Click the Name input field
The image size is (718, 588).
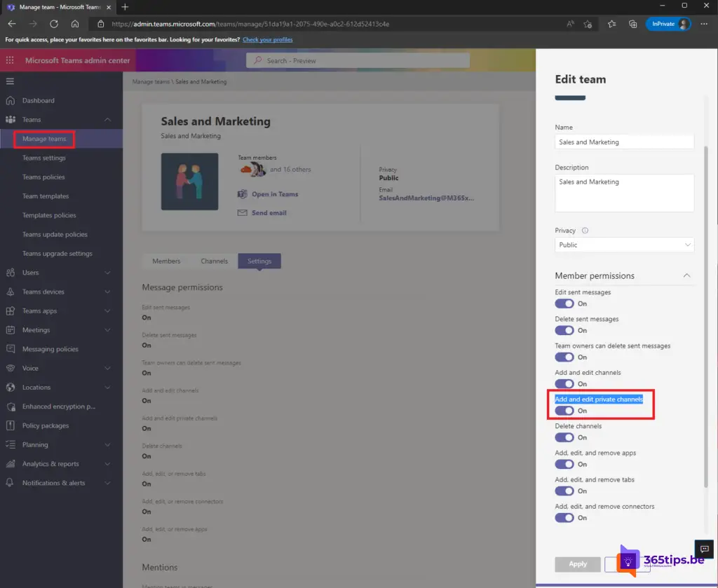click(x=624, y=142)
